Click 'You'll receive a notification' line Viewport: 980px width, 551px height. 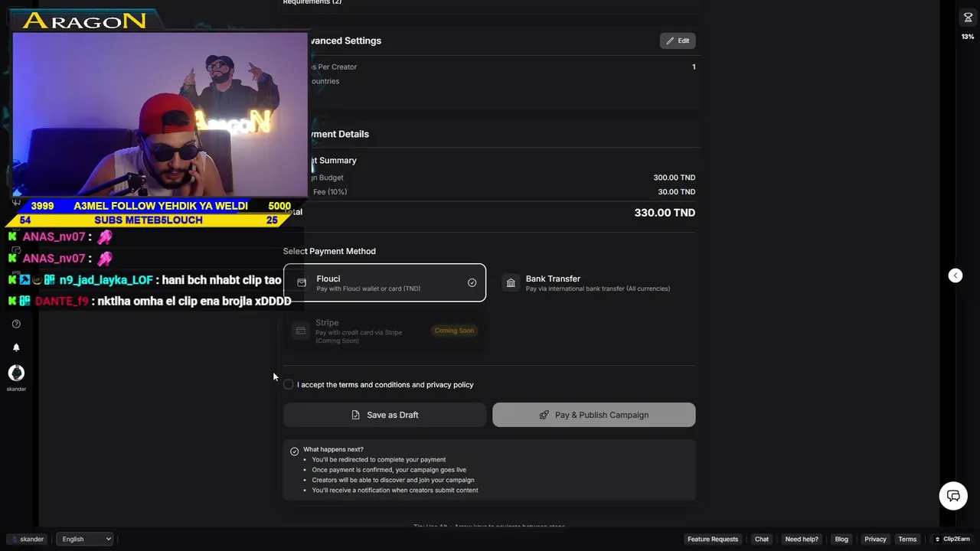(x=395, y=490)
